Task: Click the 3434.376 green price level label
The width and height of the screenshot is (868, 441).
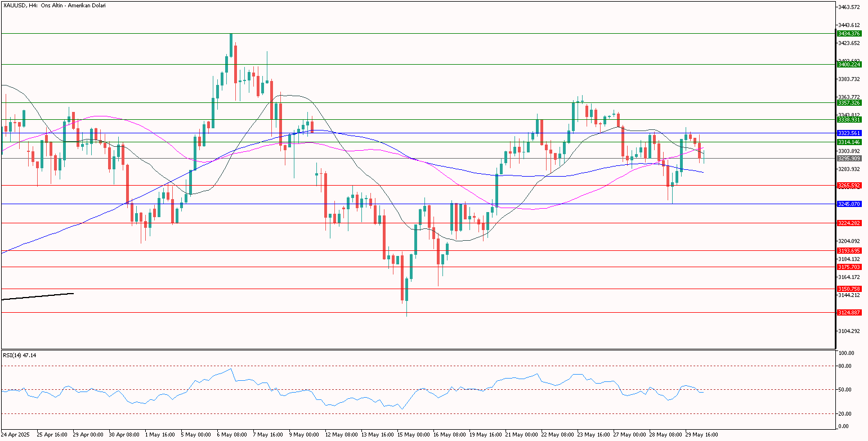Action: point(849,34)
